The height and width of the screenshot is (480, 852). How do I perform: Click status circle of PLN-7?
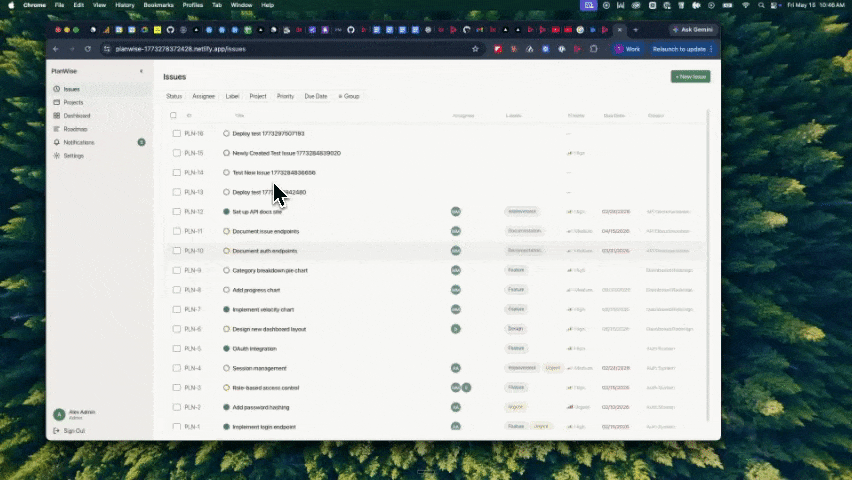coord(227,309)
